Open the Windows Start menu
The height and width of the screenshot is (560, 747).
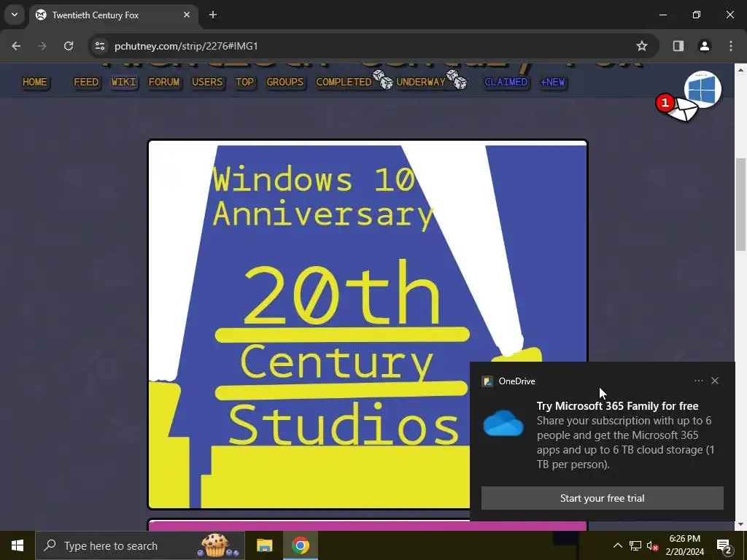pos(18,545)
